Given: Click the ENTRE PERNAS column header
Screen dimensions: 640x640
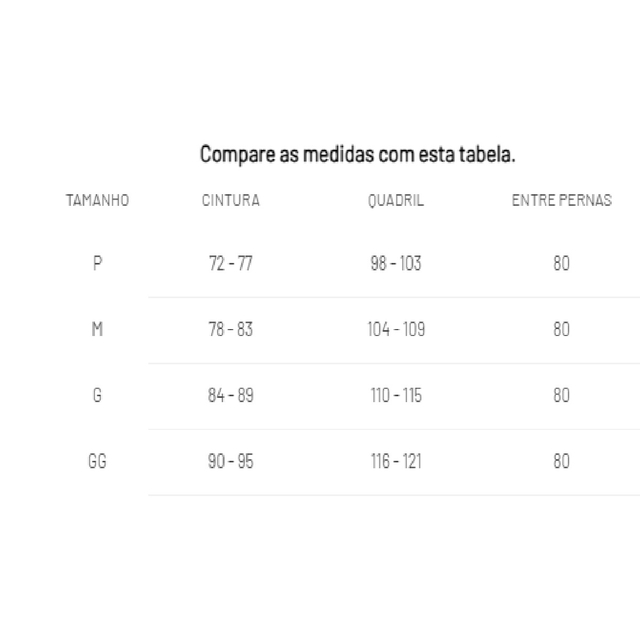Looking at the screenshot, I should [562, 200].
